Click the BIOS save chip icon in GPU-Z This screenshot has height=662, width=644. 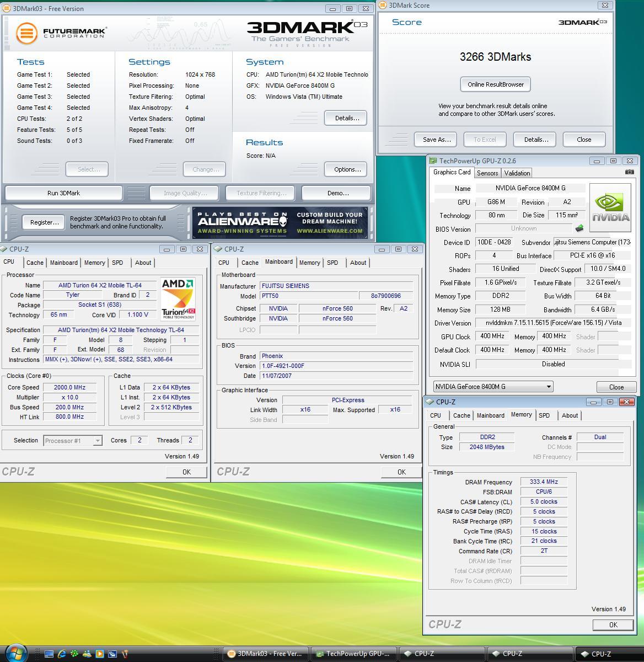point(579,228)
